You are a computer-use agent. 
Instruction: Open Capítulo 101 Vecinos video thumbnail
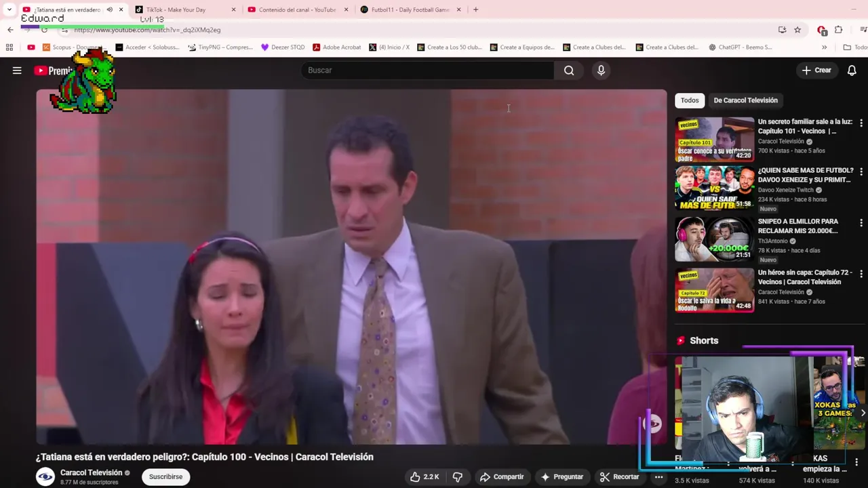point(715,140)
